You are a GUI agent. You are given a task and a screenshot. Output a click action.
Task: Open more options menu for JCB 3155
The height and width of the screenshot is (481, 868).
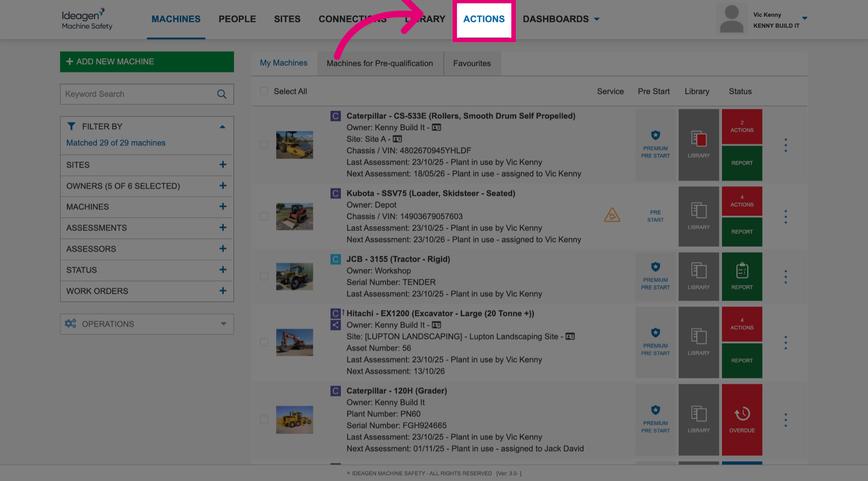point(786,277)
